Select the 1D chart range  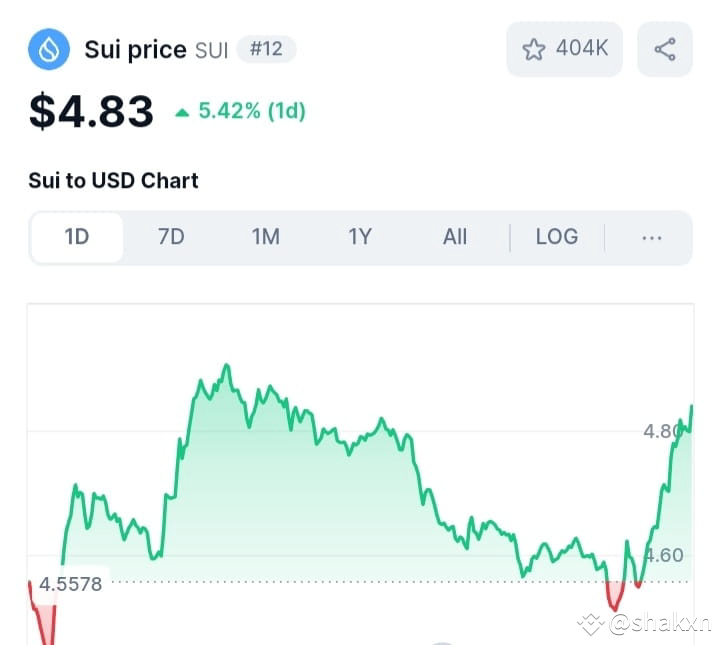tap(77, 237)
